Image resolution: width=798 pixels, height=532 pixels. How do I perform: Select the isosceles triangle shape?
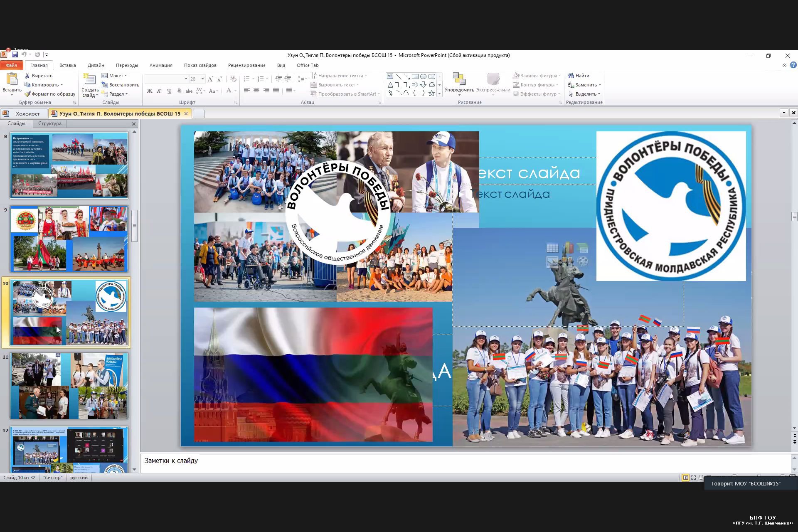390,85
